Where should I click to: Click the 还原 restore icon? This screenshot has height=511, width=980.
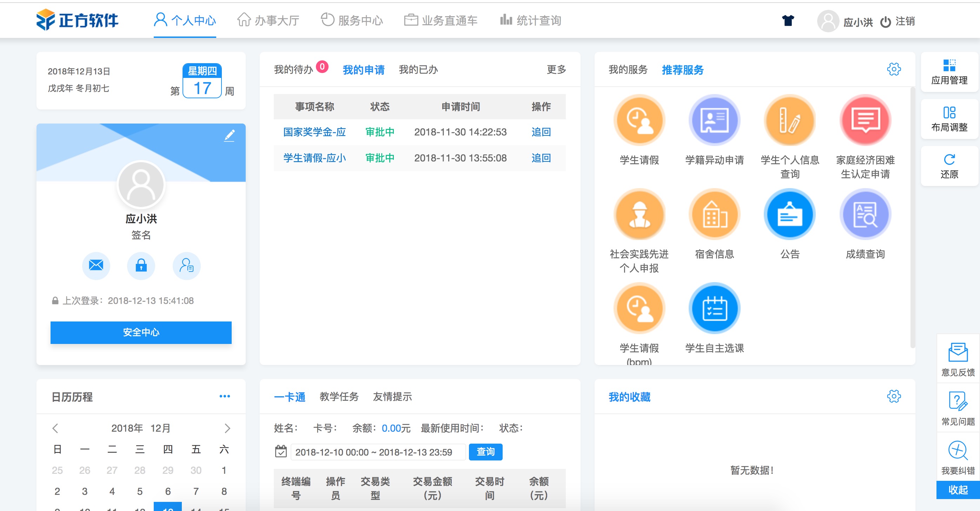pos(949,159)
